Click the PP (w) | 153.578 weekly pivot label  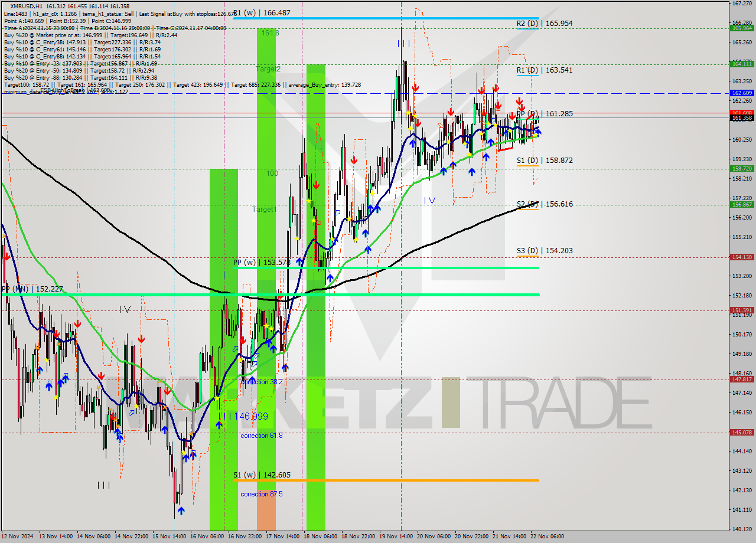coord(261,262)
